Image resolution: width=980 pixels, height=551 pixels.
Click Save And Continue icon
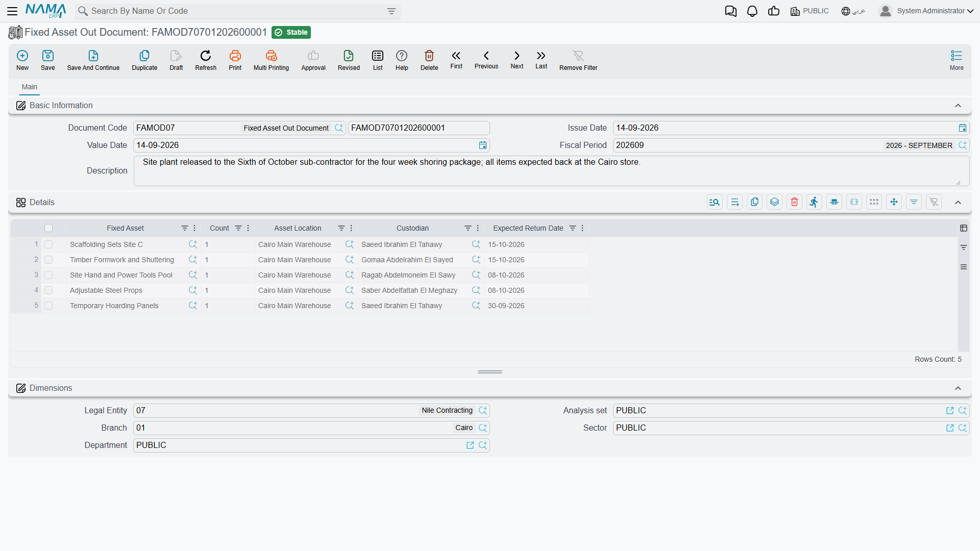(x=93, y=56)
